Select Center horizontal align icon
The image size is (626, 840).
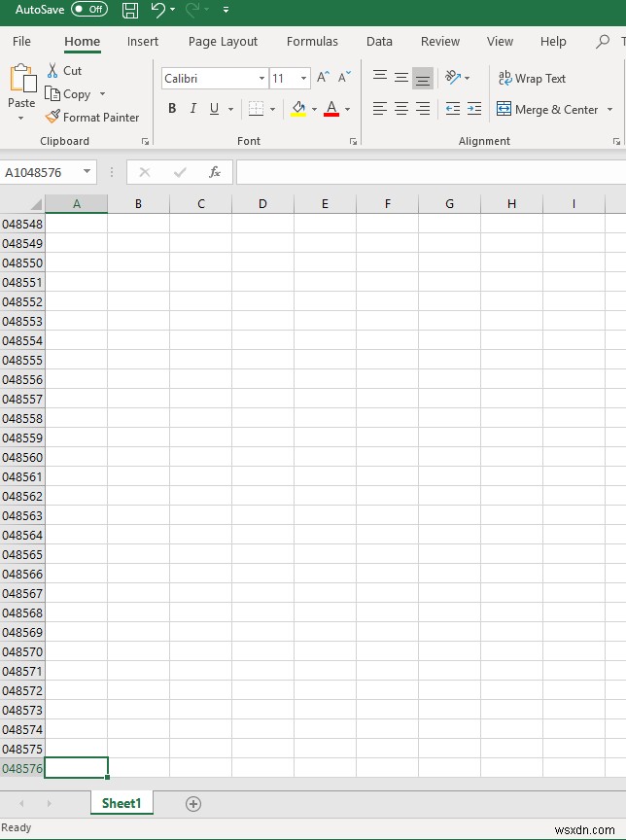click(401, 109)
